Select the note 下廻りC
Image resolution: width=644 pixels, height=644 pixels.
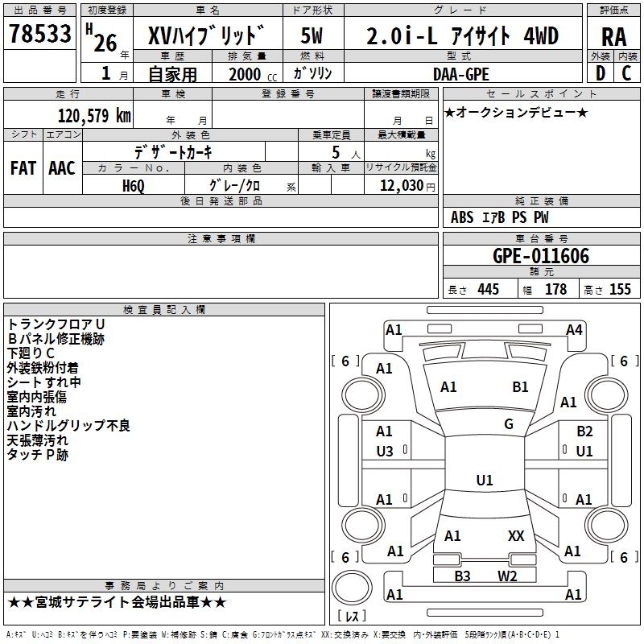(31, 353)
